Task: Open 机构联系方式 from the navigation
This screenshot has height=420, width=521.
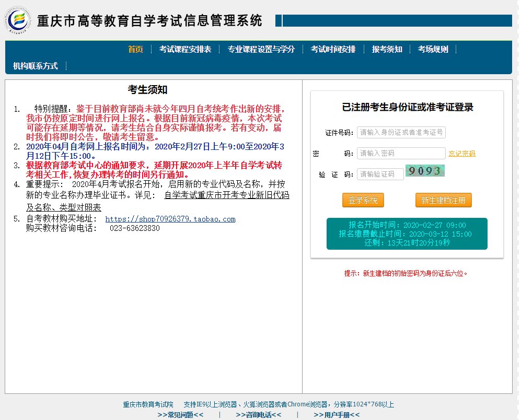Action: pos(35,66)
